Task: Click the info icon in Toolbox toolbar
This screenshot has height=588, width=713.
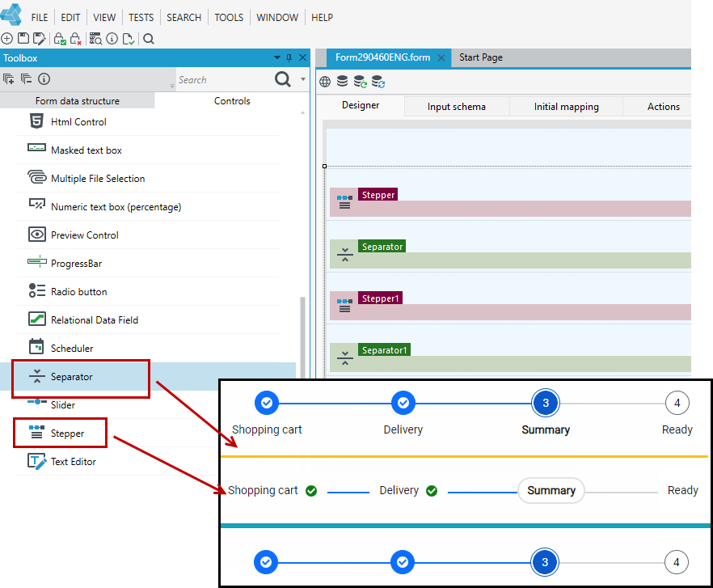Action: [x=44, y=79]
